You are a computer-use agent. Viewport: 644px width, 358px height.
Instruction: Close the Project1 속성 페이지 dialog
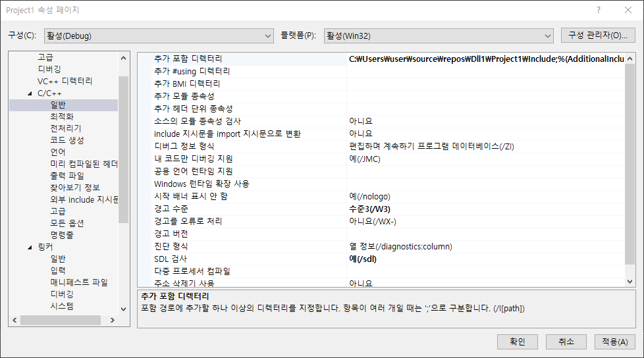628,10
